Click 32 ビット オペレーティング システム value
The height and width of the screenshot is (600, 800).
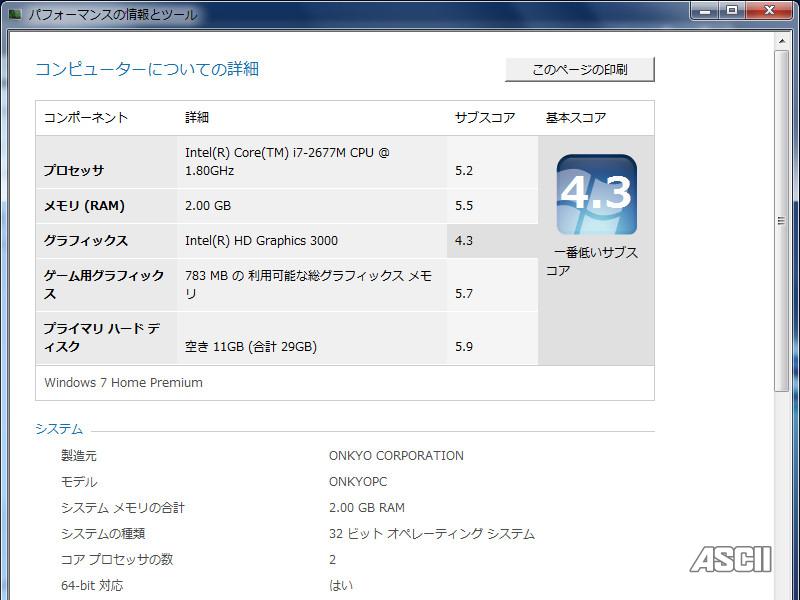coord(432,534)
